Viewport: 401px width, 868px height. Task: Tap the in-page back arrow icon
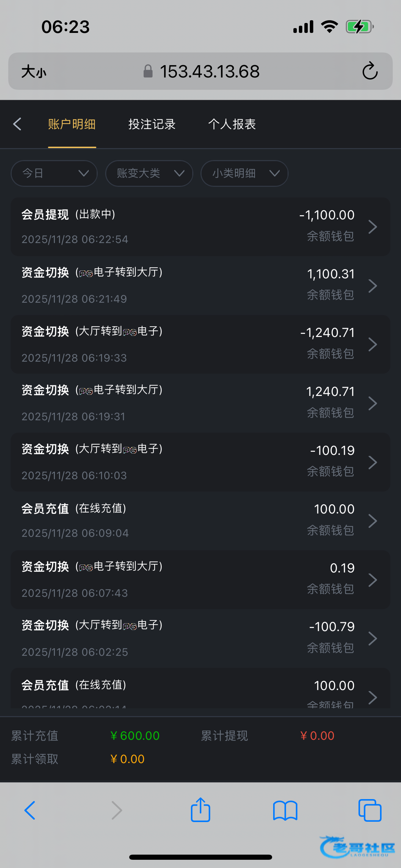pos(17,124)
